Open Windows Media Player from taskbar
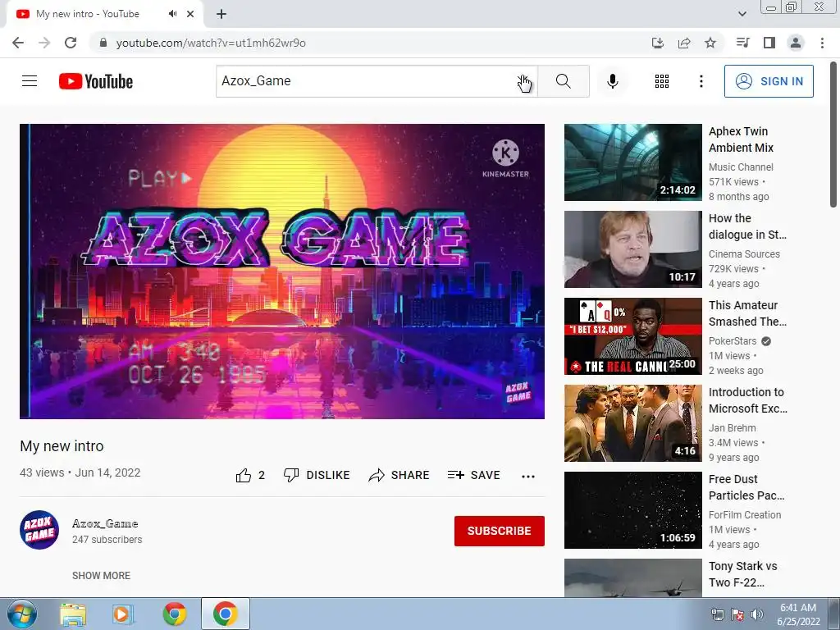 [x=123, y=614]
